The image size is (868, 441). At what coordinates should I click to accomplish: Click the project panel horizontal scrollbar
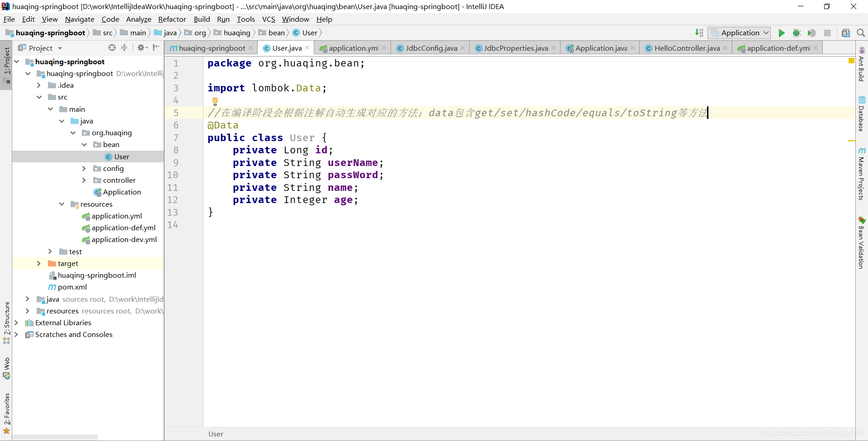click(54, 437)
